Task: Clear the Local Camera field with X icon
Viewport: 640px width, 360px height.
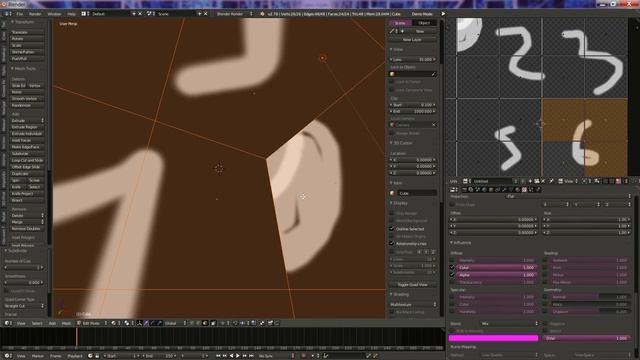Action: tap(433, 125)
